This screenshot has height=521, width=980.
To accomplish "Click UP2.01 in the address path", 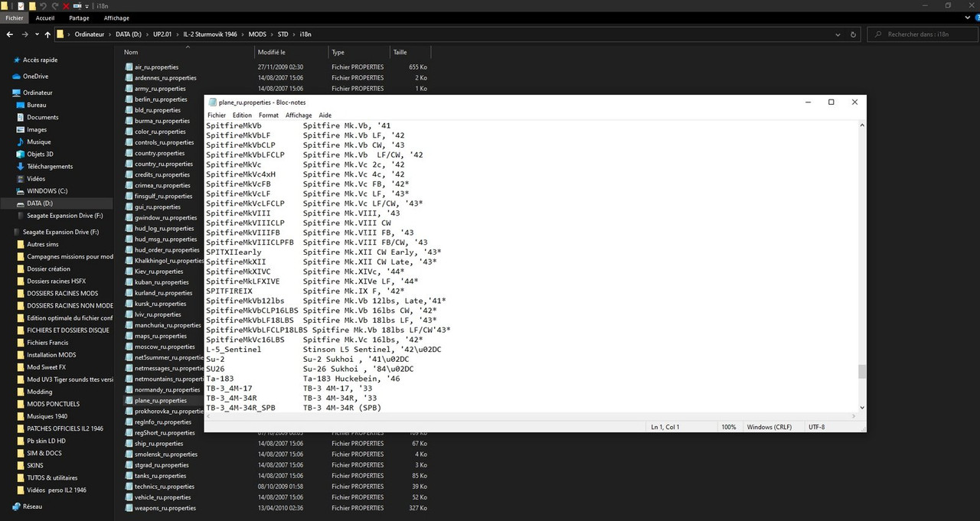I will pyautogui.click(x=162, y=34).
